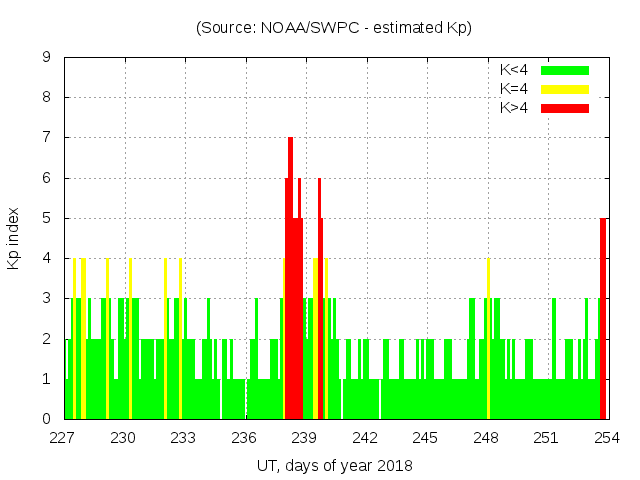Click the y-axis tick label 5
640x480 pixels.
tap(47, 218)
